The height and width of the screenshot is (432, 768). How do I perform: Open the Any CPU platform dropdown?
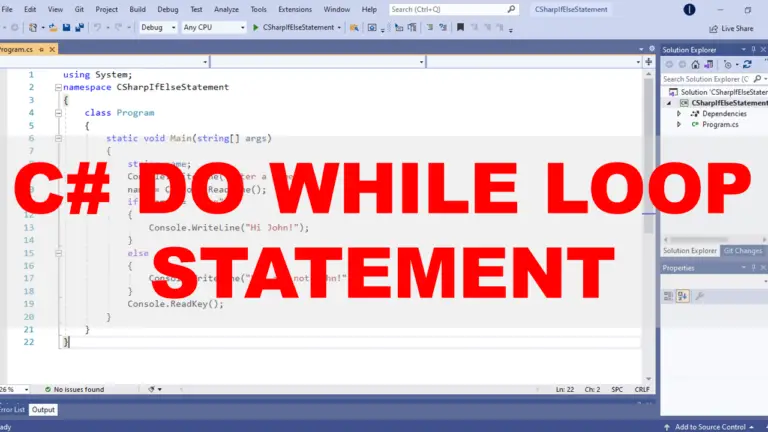[x=212, y=28]
